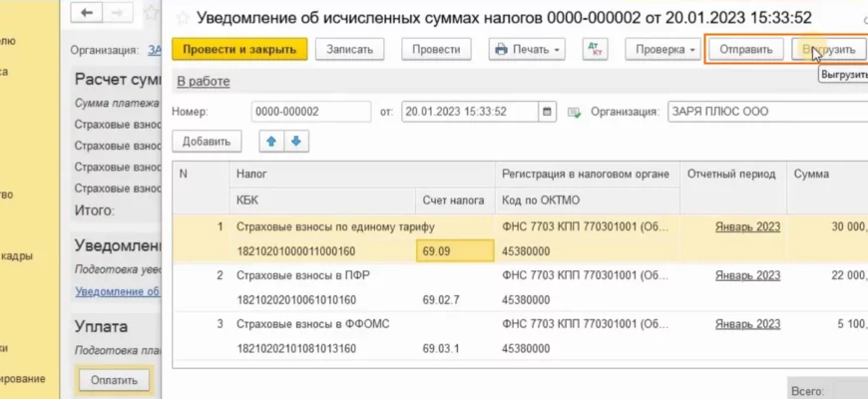Screen dimensions: 868x399
Task: Click amount 22 000 in ПФР row
Action: tap(849, 275)
